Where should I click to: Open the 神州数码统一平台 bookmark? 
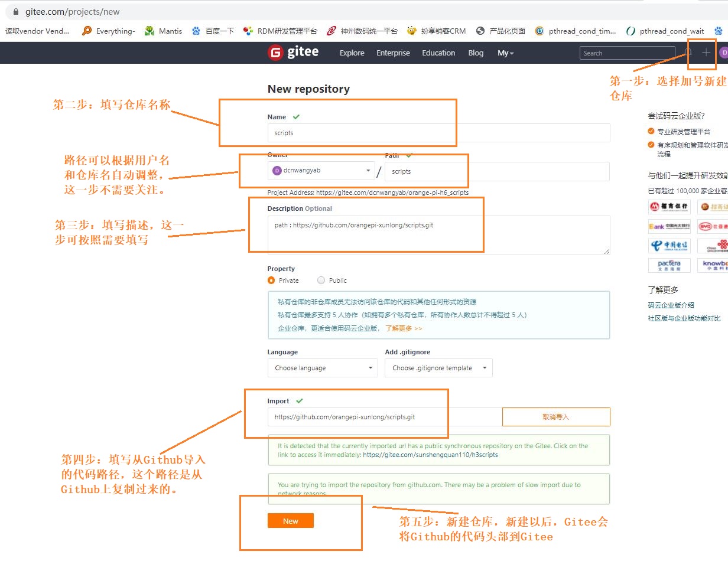362,31
